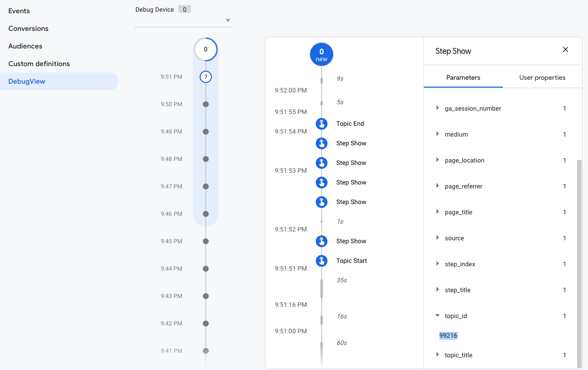
Task: Click the Topic Start event icon
Action: [x=321, y=261]
